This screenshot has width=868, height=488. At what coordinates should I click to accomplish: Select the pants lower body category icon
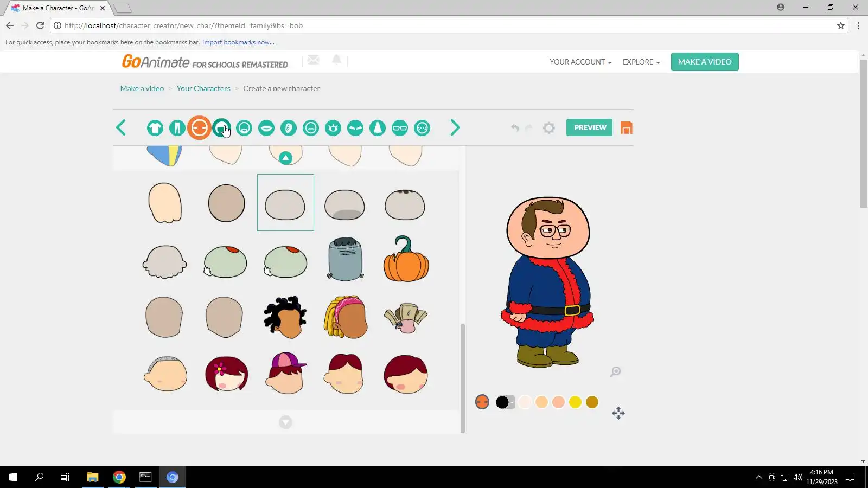point(177,128)
